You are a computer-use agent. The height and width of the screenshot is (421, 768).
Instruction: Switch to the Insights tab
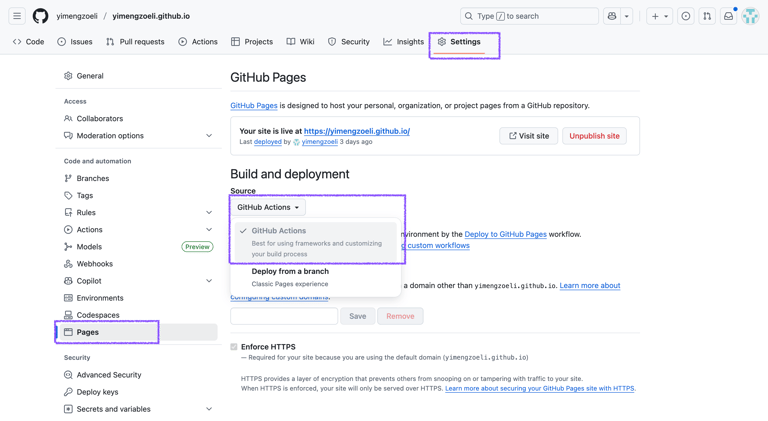pyautogui.click(x=403, y=42)
